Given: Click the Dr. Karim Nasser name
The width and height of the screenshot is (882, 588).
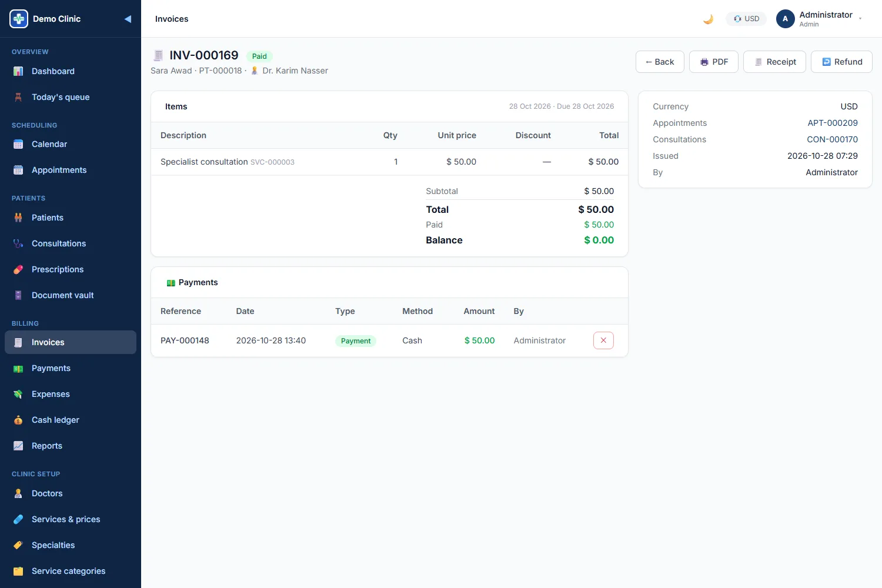Looking at the screenshot, I should point(295,71).
